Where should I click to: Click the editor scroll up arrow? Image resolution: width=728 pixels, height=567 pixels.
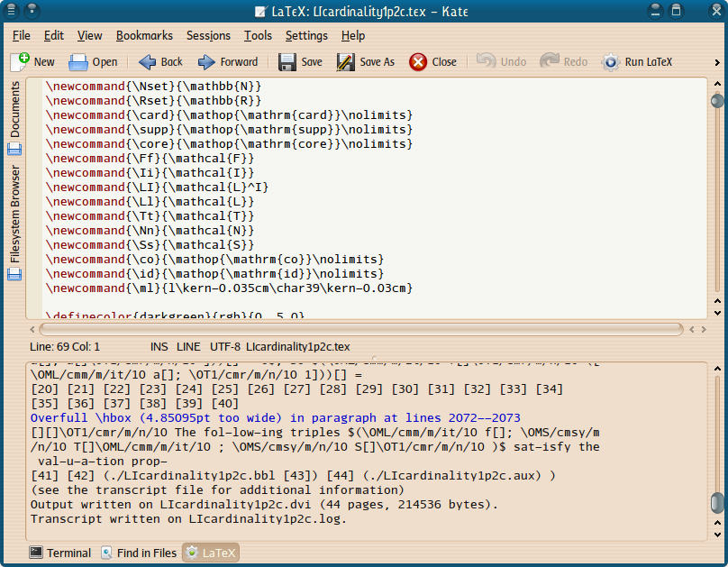pyautogui.click(x=717, y=84)
